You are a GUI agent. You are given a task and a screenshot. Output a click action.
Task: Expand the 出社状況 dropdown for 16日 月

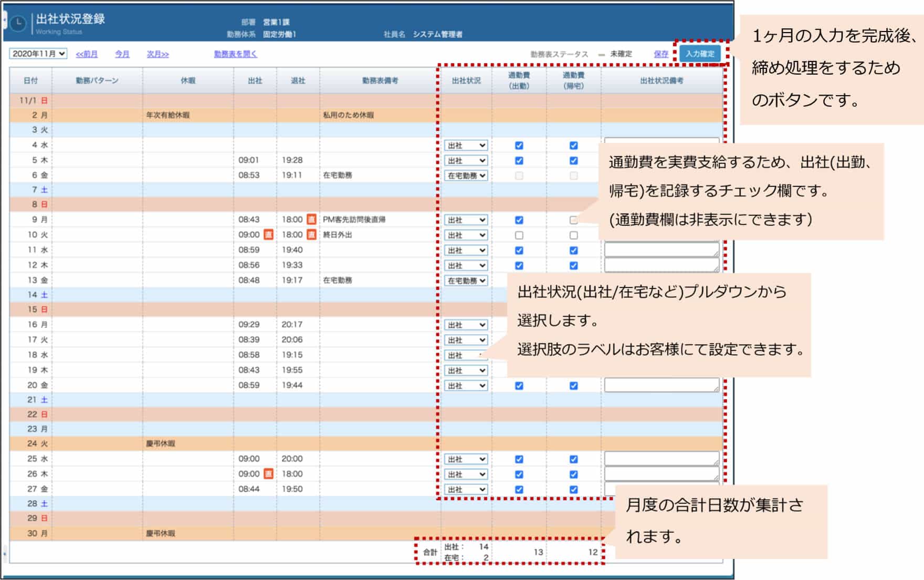(x=466, y=325)
